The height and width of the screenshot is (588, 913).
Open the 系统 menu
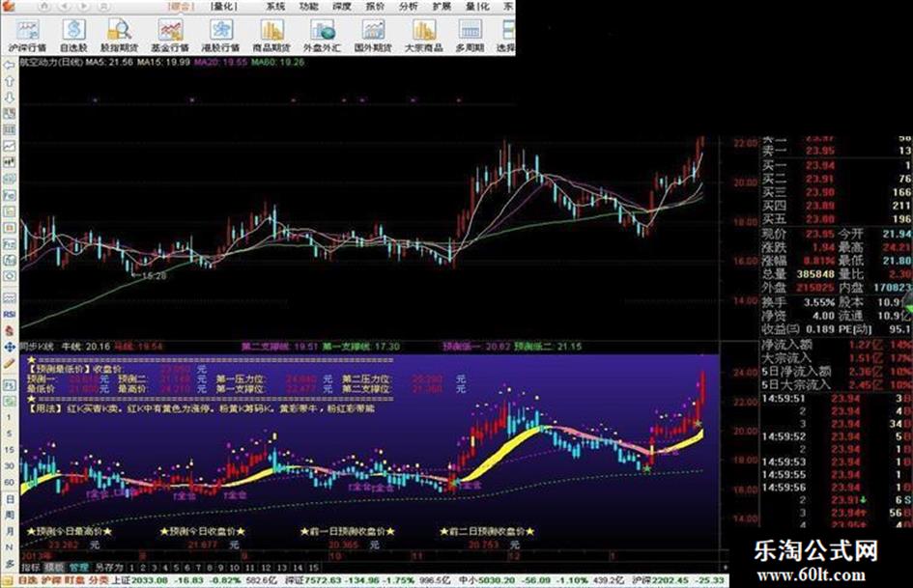click(275, 6)
